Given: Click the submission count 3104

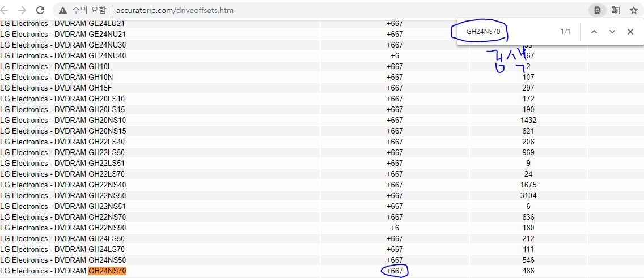Looking at the screenshot, I should [528, 195].
